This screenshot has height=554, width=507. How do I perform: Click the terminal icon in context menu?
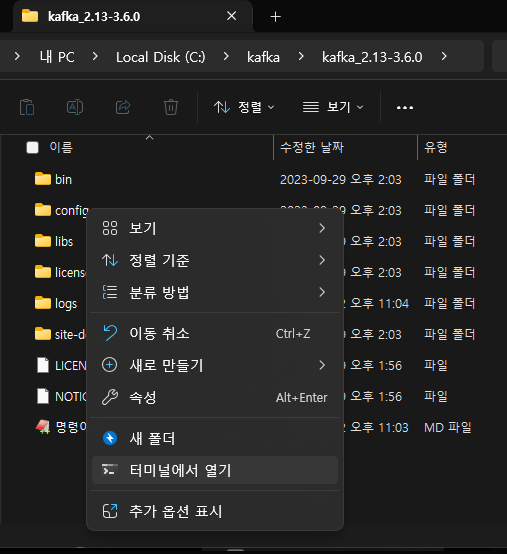[x=110, y=470]
